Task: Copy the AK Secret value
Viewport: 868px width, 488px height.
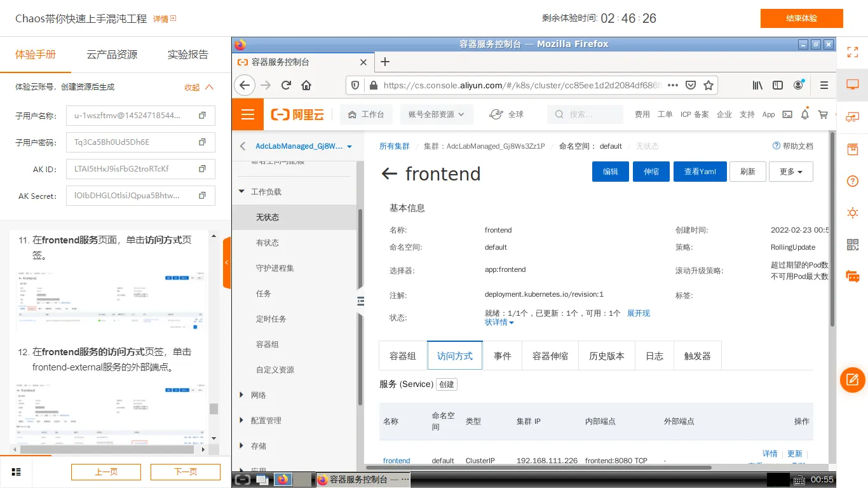Action: click(x=202, y=196)
